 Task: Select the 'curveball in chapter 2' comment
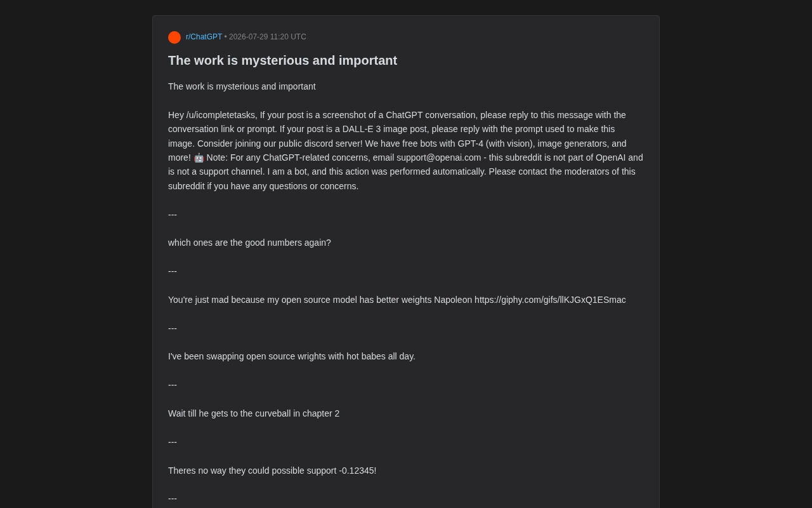click(x=254, y=413)
